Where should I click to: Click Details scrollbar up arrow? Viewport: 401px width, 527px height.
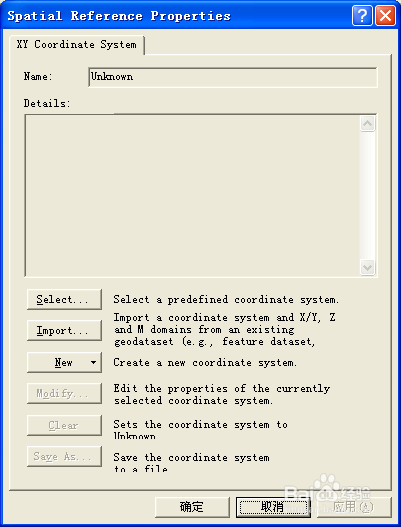tap(367, 124)
